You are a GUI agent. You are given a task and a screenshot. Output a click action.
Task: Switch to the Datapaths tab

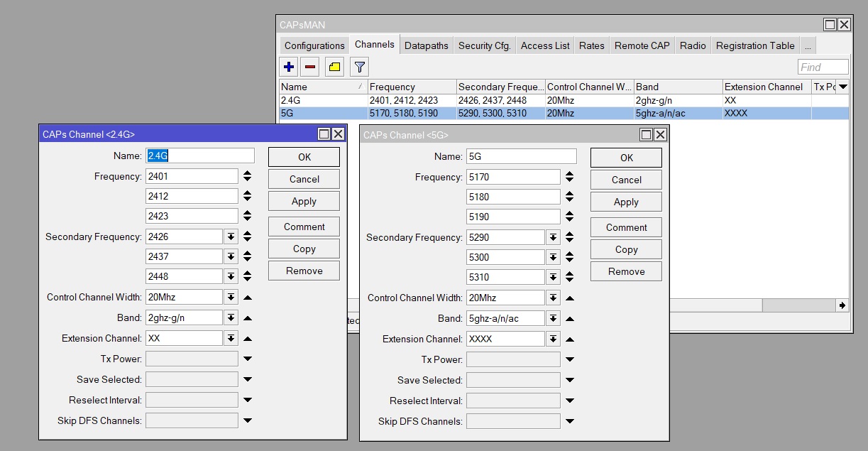tap(426, 45)
